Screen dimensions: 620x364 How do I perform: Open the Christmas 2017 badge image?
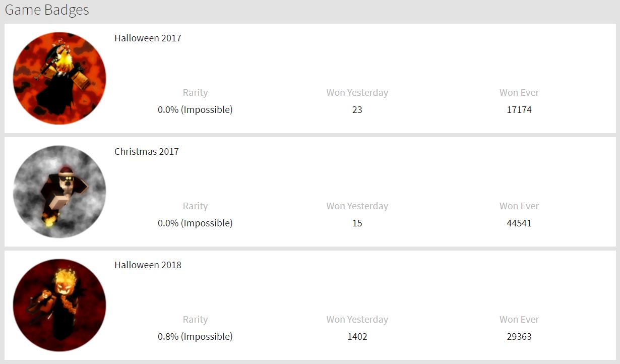pos(59,192)
